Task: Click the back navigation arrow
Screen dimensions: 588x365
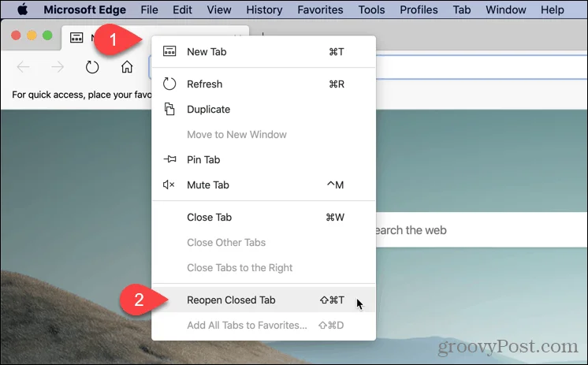Action: 23,67
